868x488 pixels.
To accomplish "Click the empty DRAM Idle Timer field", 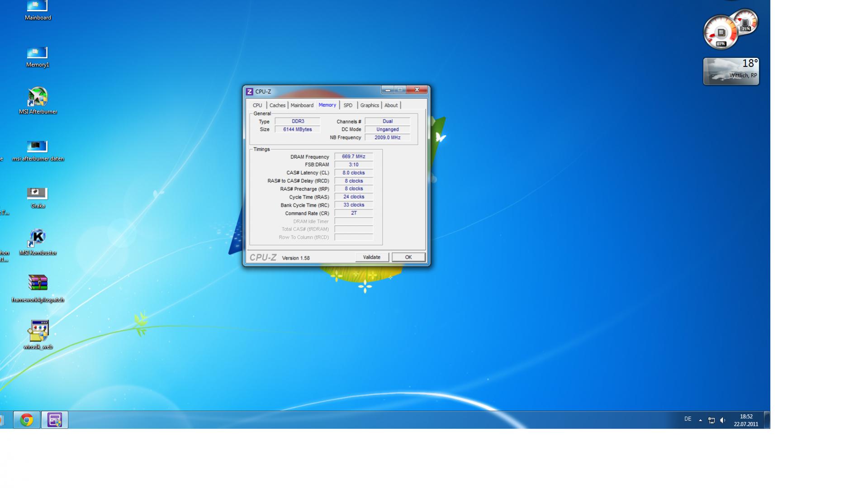I will pos(354,221).
